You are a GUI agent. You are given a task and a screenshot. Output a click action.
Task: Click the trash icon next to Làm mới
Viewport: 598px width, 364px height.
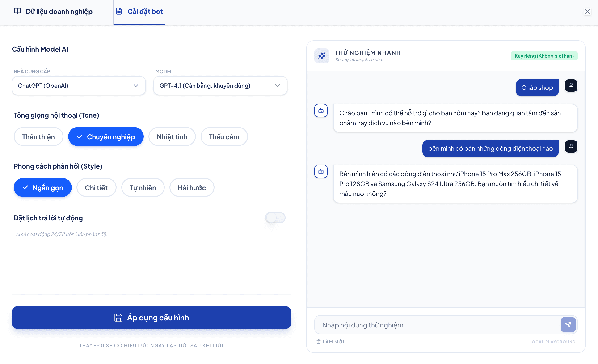tap(318, 341)
